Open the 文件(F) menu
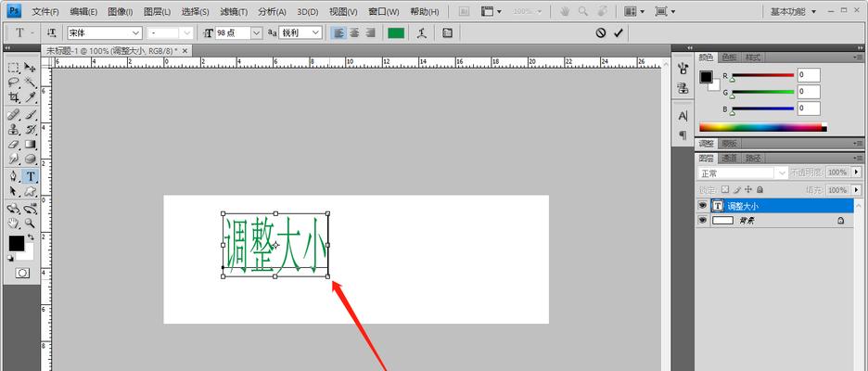This screenshot has width=868, height=371. pyautogui.click(x=45, y=12)
